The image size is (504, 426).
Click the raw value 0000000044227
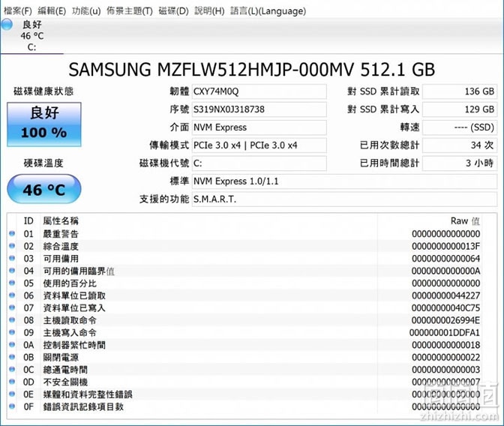[x=445, y=295]
